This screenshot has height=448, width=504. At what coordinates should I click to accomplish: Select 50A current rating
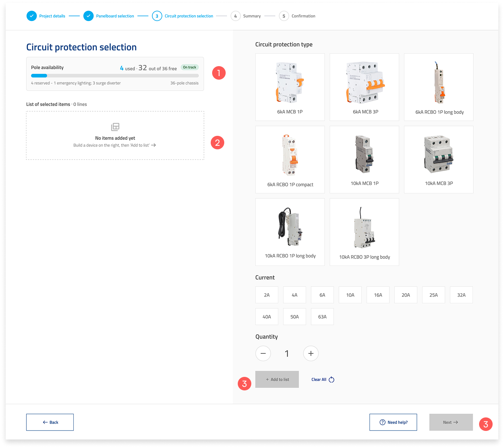[295, 316]
